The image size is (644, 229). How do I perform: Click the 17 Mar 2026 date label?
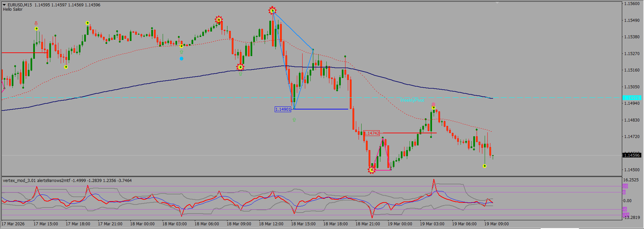(x=13, y=224)
